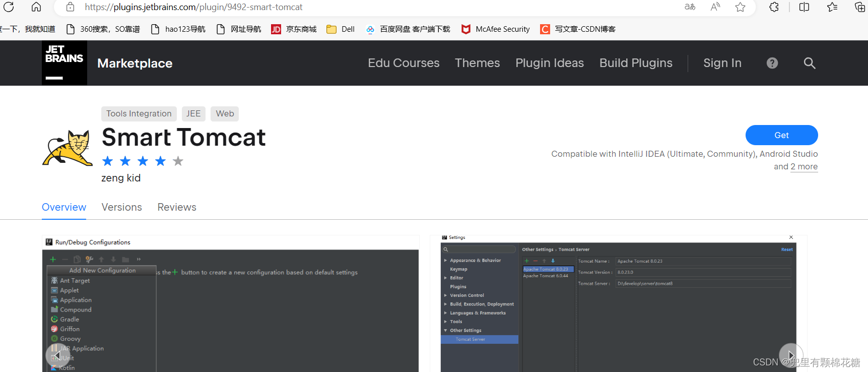
Task: Go to the Marketplace home link
Action: 135,63
